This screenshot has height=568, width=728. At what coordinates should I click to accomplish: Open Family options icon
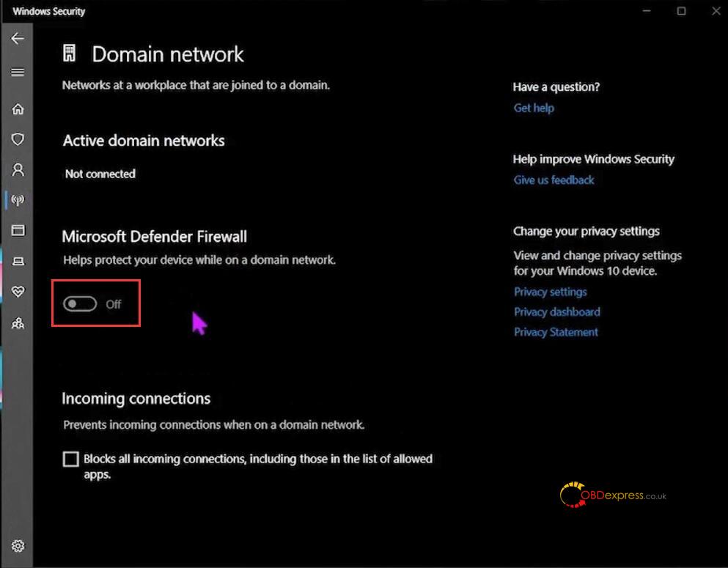(18, 323)
